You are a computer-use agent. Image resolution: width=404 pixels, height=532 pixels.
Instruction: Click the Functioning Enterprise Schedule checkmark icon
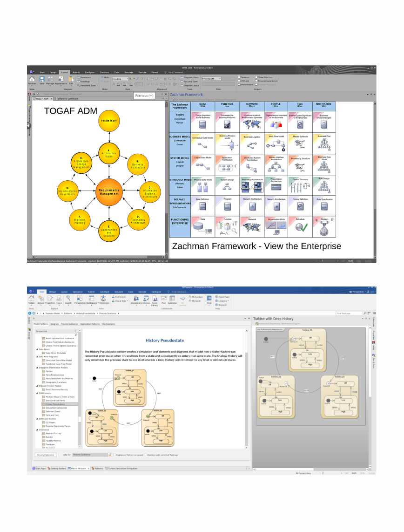[x=301, y=228]
